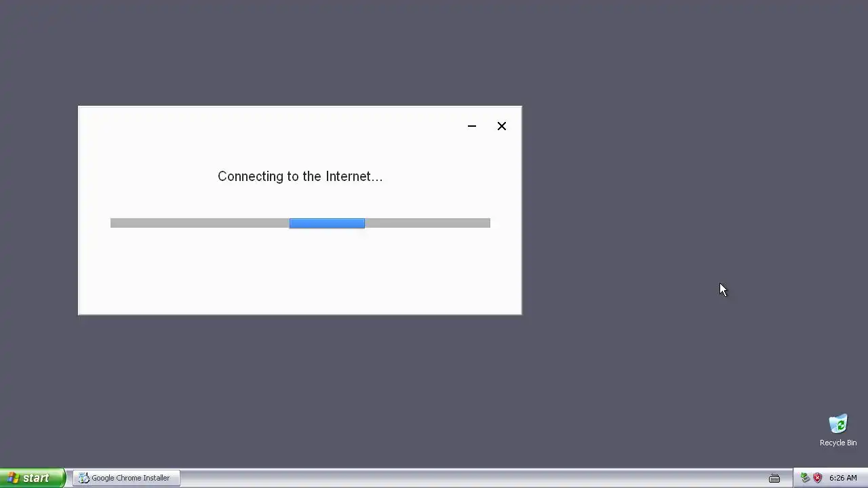This screenshot has width=868, height=488.
Task: Click the red Security Center shield icon
Action: (x=817, y=478)
